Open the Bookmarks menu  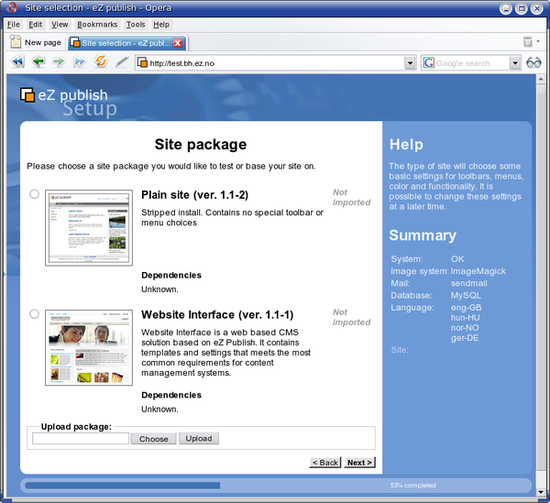point(97,25)
